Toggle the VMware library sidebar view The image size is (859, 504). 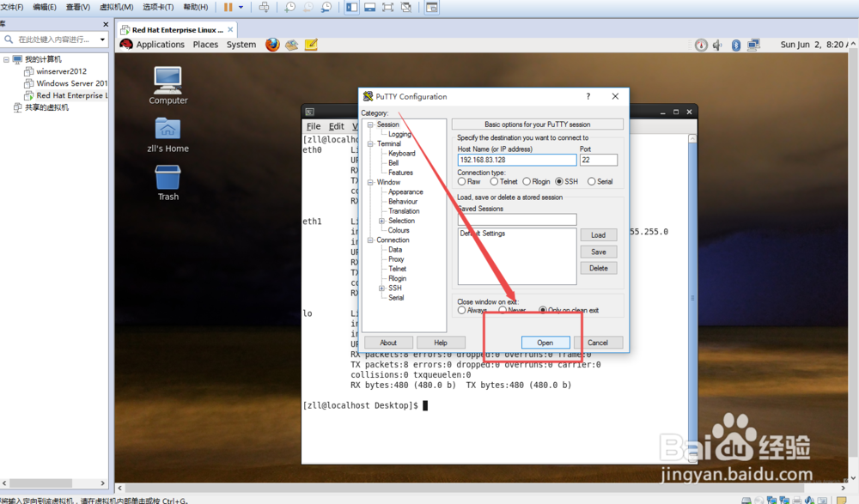point(351,7)
